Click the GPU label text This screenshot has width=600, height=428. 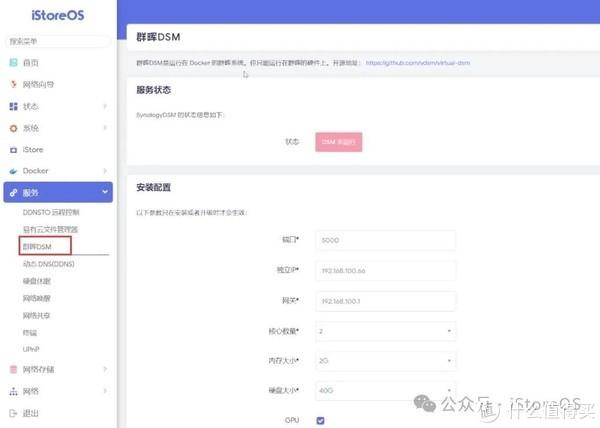292,420
